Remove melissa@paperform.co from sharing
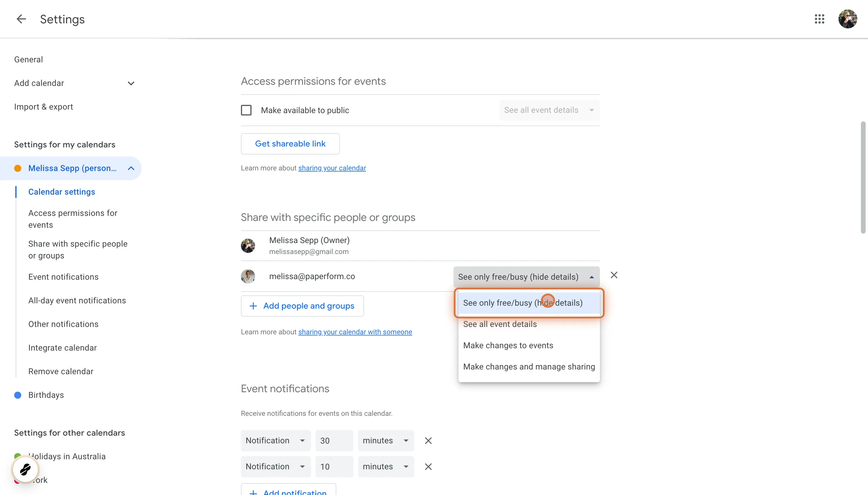This screenshot has height=495, width=868. 614,275
